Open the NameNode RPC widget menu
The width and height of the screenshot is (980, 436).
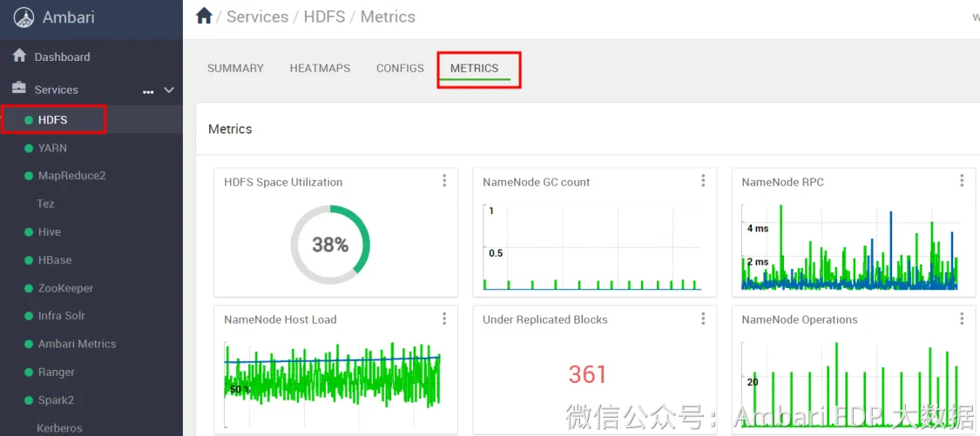pos(962,180)
